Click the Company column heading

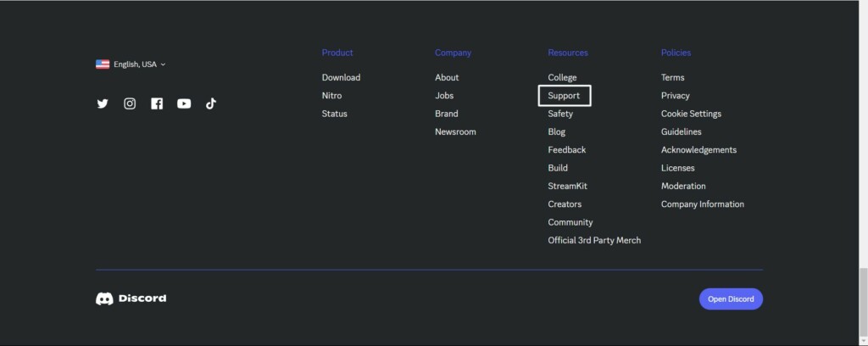point(453,53)
